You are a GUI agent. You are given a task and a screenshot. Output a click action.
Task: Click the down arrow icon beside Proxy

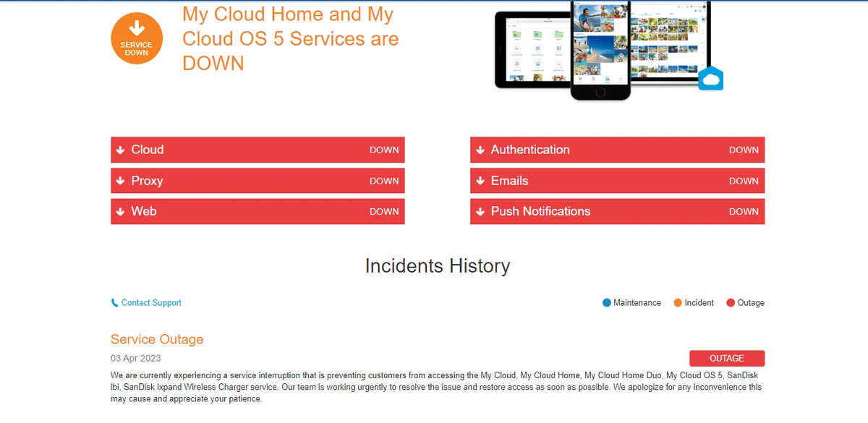click(121, 181)
